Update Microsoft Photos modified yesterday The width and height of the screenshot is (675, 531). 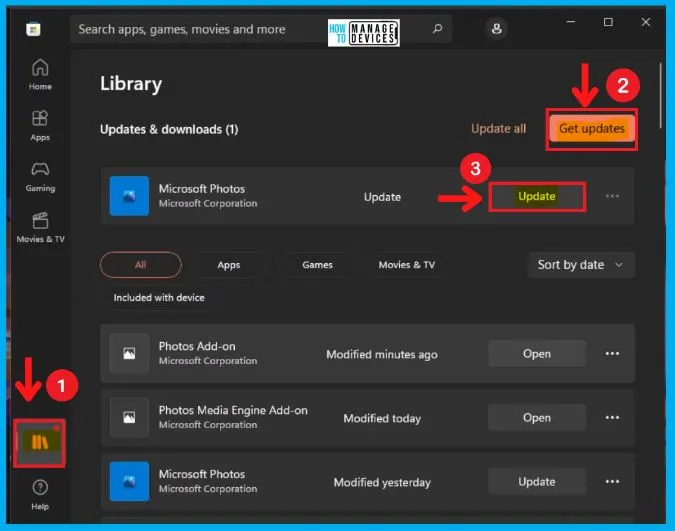tap(537, 481)
